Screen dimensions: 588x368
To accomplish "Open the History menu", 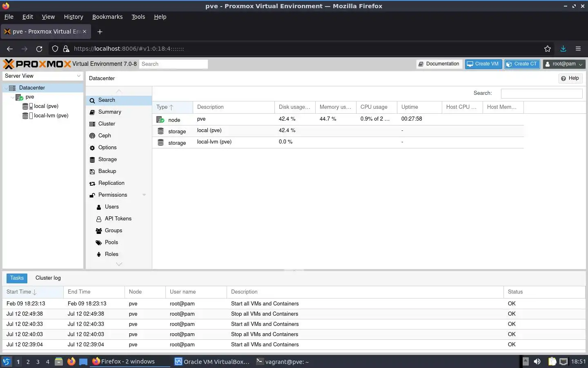I will click(x=73, y=17).
